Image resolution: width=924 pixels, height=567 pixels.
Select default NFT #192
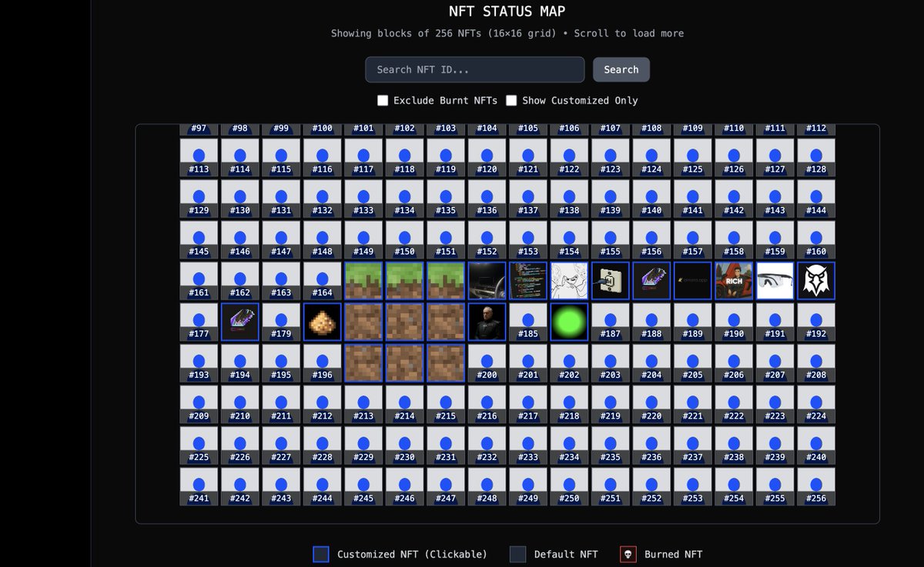816,322
